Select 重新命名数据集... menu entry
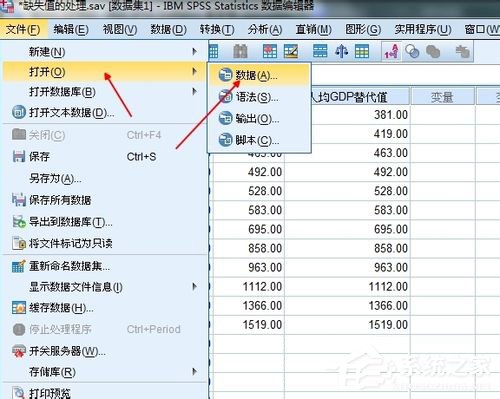 coord(104,266)
